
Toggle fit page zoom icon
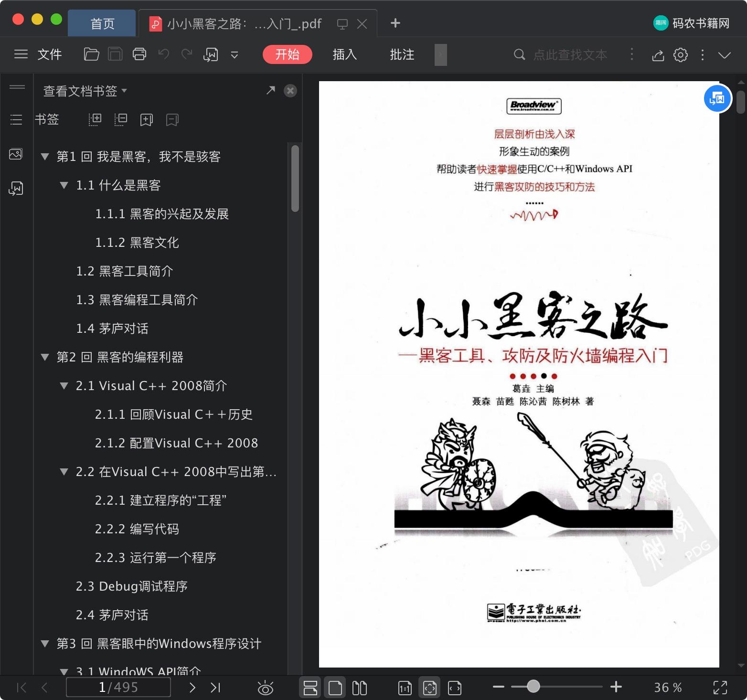coord(429,688)
